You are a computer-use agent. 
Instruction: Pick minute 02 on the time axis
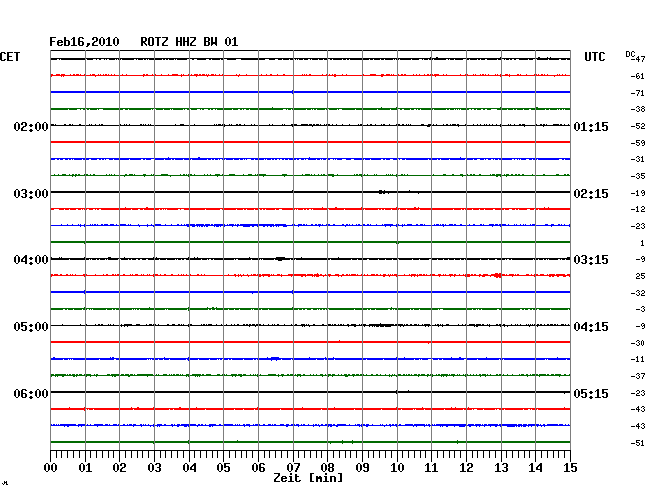119,467
